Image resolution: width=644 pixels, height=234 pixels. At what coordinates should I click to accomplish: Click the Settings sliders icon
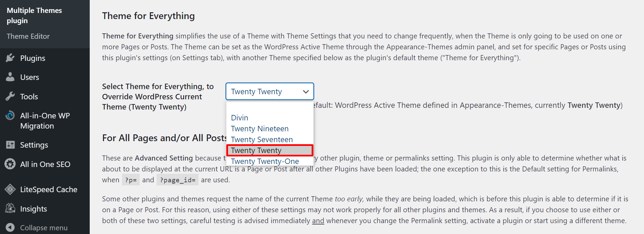click(10, 145)
